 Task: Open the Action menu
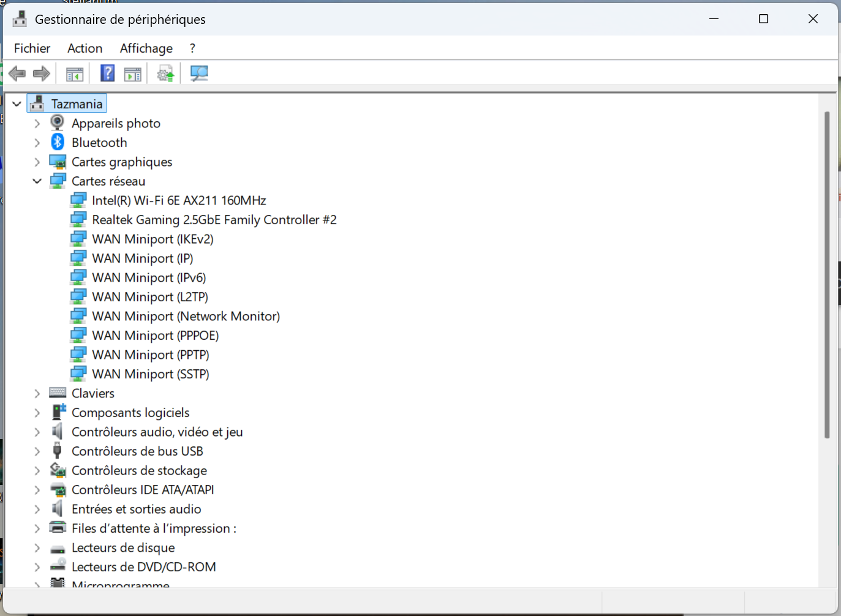click(85, 48)
